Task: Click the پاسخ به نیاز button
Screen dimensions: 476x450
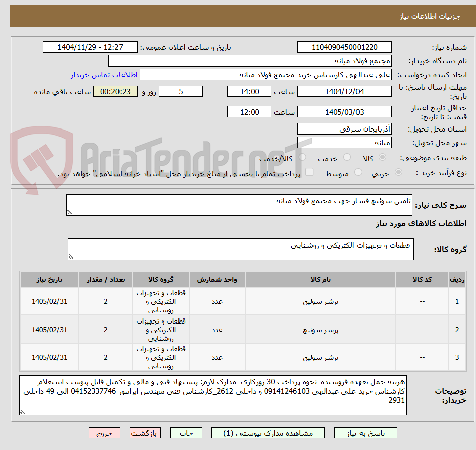Action: coord(366,433)
